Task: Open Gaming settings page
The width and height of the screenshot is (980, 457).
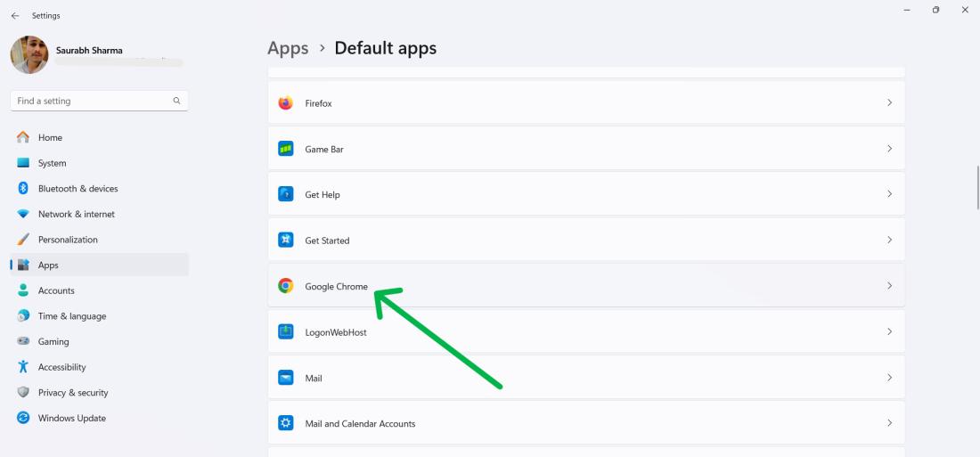Action: [100, 341]
